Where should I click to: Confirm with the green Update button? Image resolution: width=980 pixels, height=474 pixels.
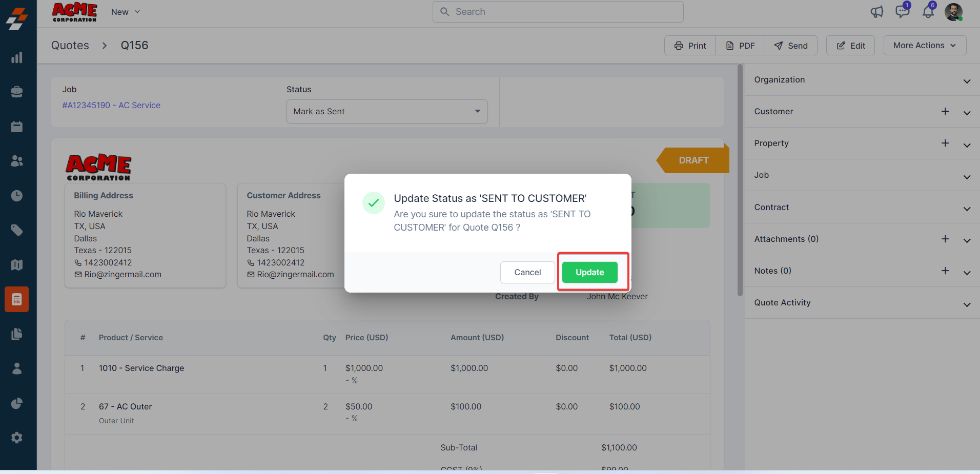pyautogui.click(x=589, y=272)
